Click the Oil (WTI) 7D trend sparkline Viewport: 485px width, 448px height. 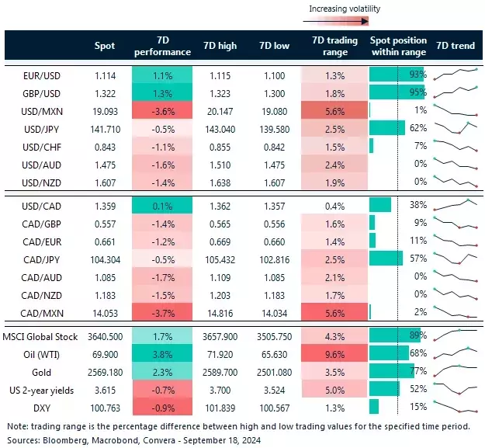tap(455, 353)
